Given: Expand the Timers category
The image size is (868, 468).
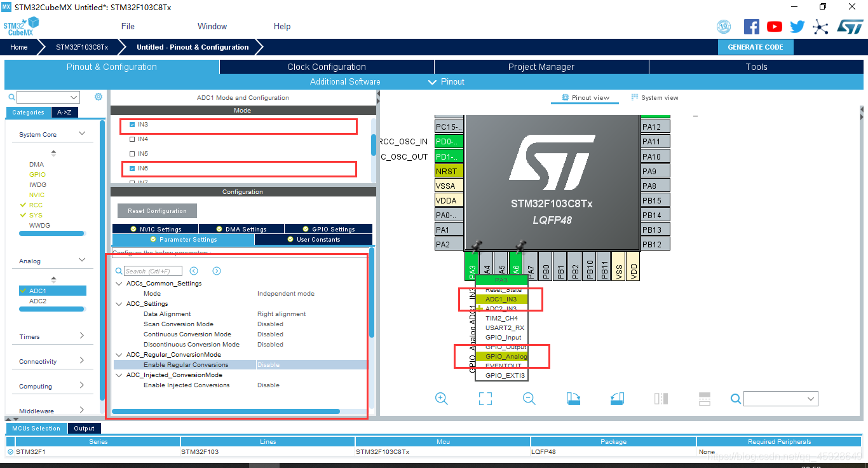Looking at the screenshot, I should click(82, 336).
